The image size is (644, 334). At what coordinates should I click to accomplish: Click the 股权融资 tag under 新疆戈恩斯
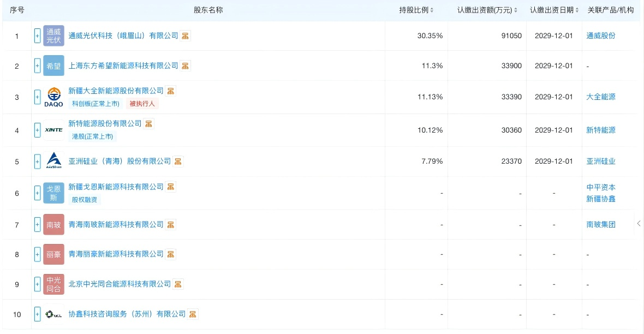pos(85,200)
